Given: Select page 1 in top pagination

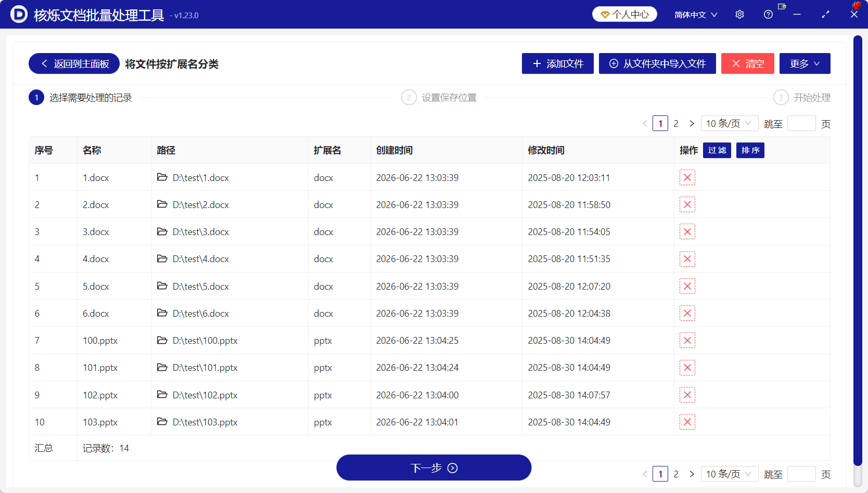Looking at the screenshot, I should click(660, 123).
